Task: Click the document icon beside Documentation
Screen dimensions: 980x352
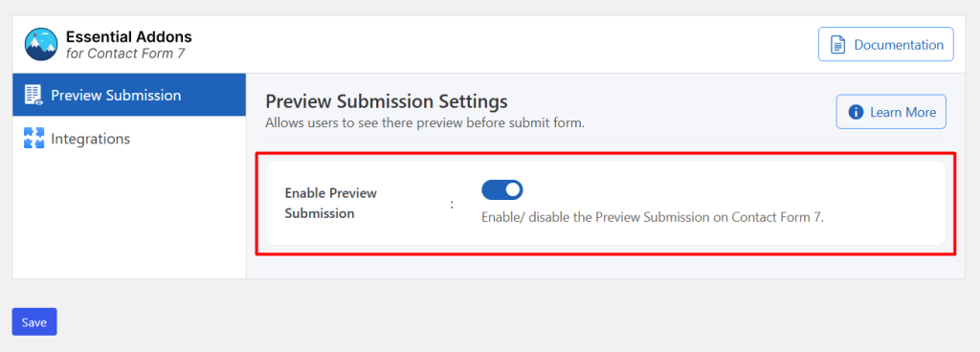Action: coord(836,45)
